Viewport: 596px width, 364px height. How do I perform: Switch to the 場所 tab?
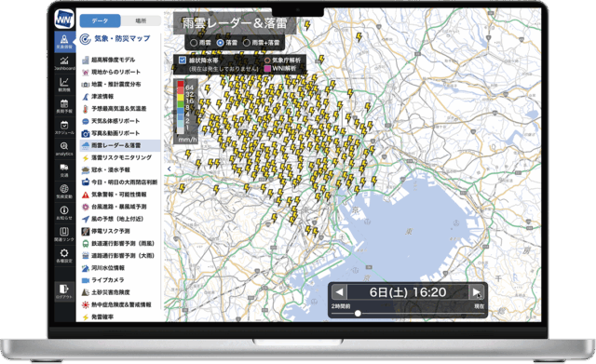(x=141, y=20)
